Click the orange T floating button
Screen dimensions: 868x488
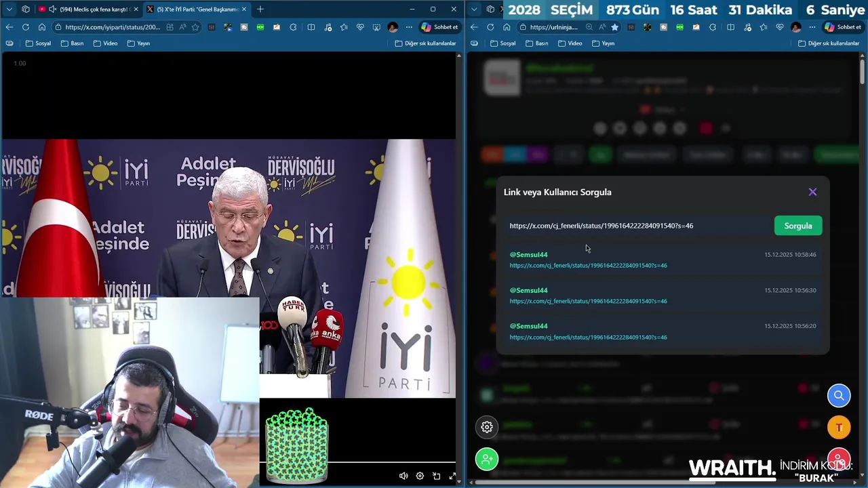[x=839, y=427]
